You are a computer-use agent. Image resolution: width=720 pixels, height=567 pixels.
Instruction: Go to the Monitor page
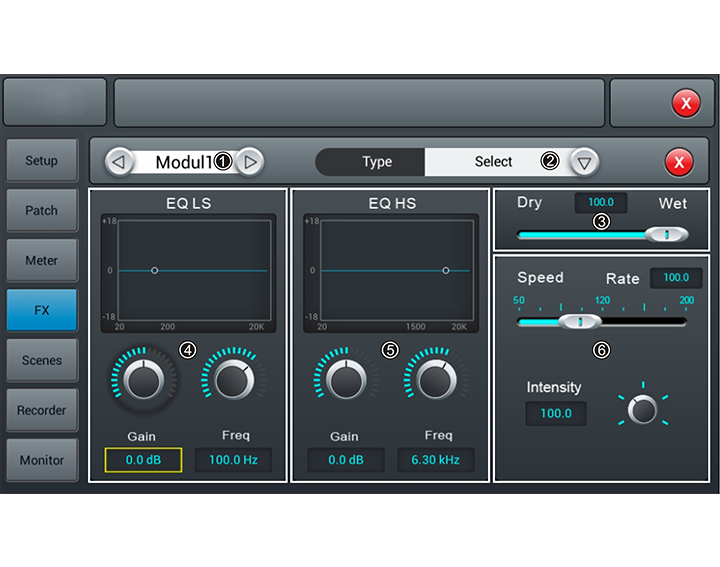tap(42, 461)
